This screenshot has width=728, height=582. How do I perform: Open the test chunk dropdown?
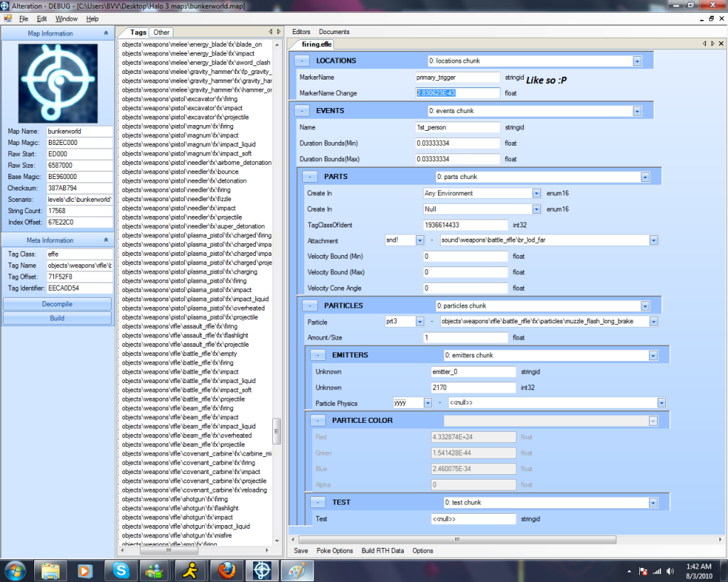653,503
